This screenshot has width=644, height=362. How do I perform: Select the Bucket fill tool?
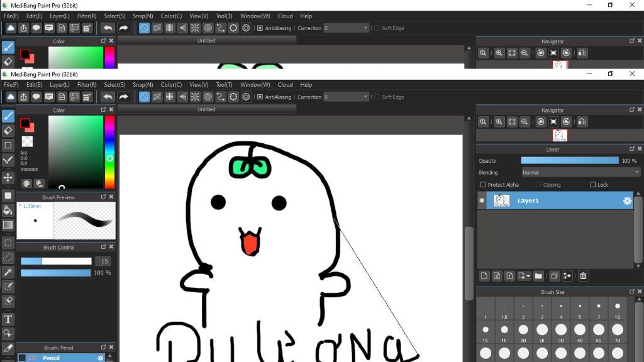coord(8,210)
